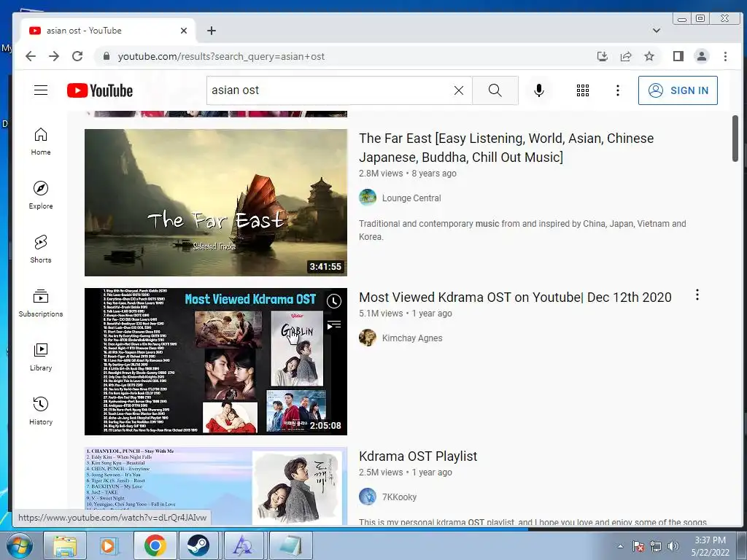Go to the YouTube logo homepage
Image resolution: width=747 pixels, height=560 pixels.
click(99, 90)
